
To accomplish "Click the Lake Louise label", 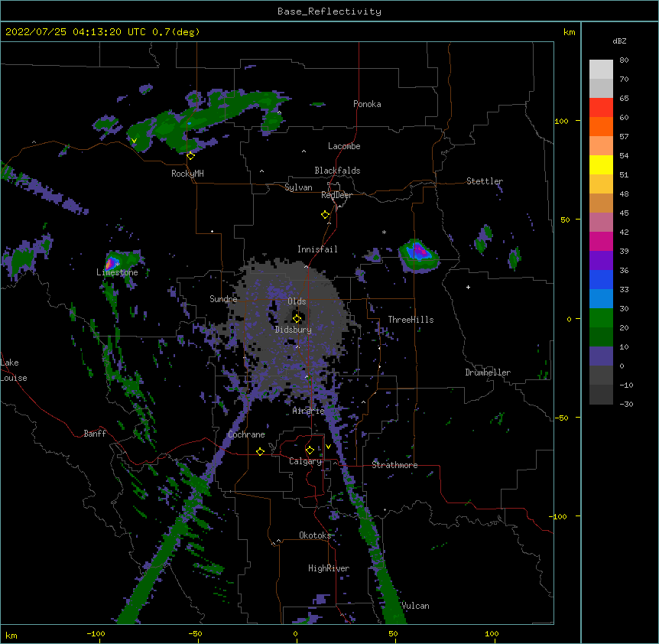I will [14, 370].
